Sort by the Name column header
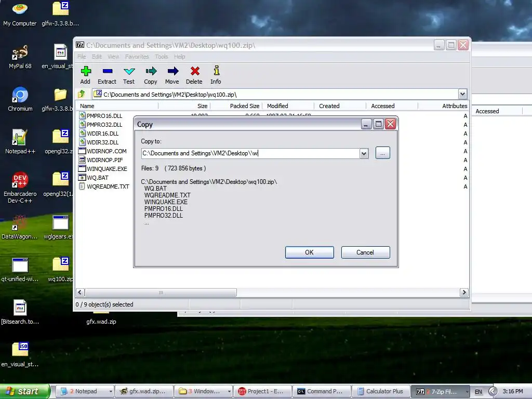Viewport: 532px width, 399px height. [x=117, y=106]
